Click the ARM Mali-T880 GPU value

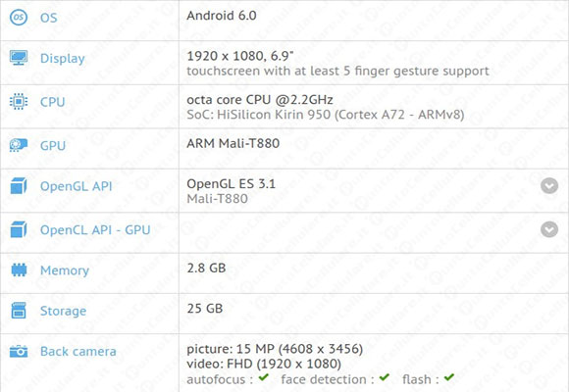click(233, 143)
